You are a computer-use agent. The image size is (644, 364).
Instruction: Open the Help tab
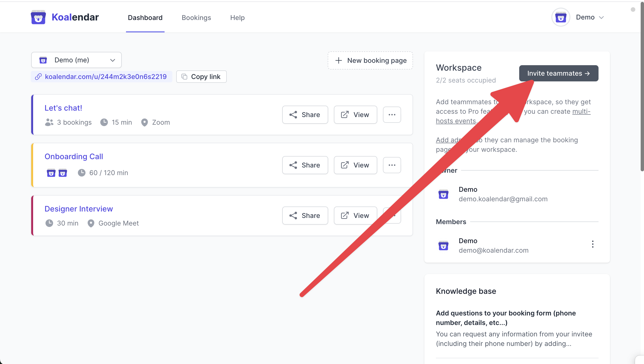[237, 18]
